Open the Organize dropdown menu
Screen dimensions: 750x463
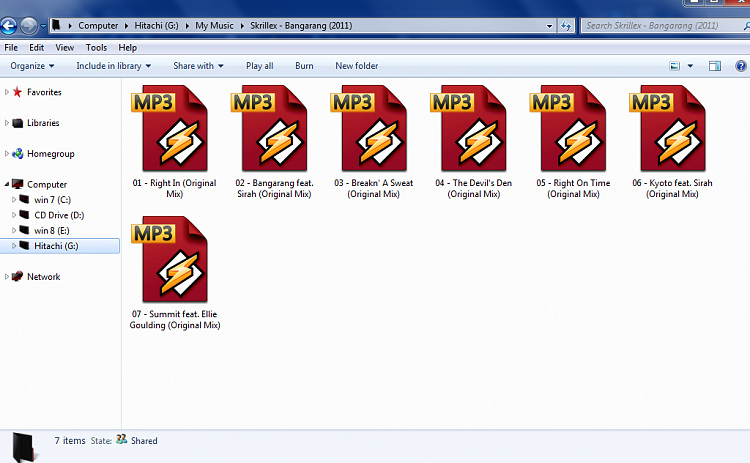[32, 66]
